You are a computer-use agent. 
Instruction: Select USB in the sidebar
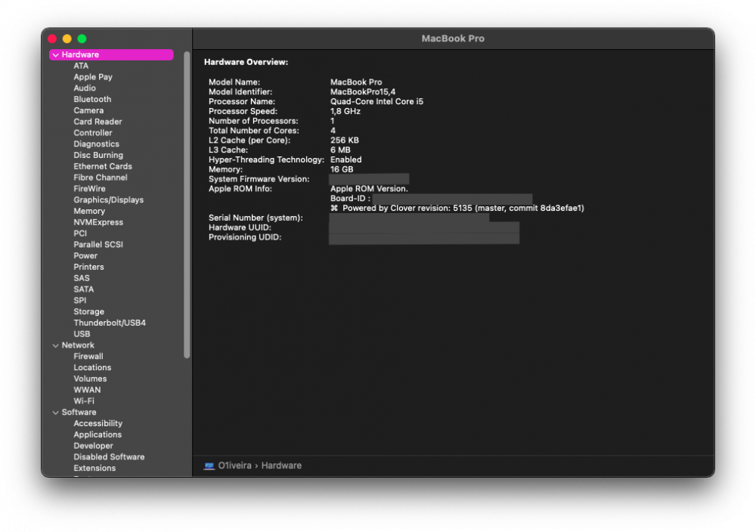tap(82, 334)
